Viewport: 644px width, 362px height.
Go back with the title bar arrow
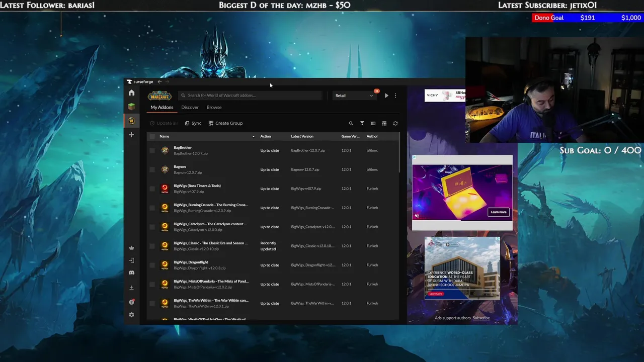159,82
